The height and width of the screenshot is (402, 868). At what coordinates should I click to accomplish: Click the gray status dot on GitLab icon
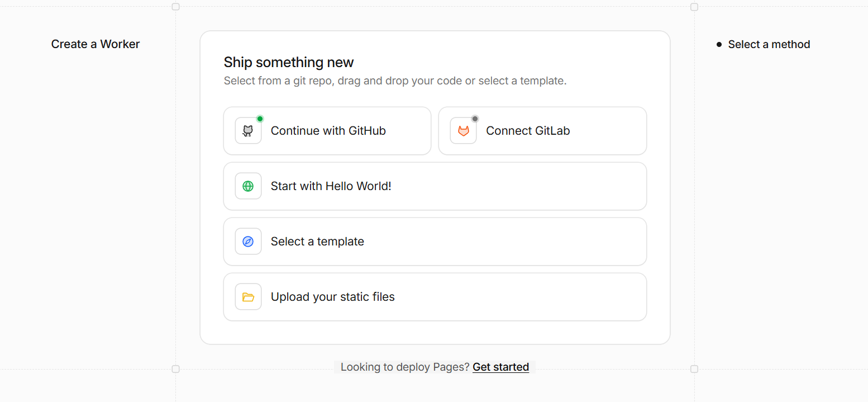(475, 119)
